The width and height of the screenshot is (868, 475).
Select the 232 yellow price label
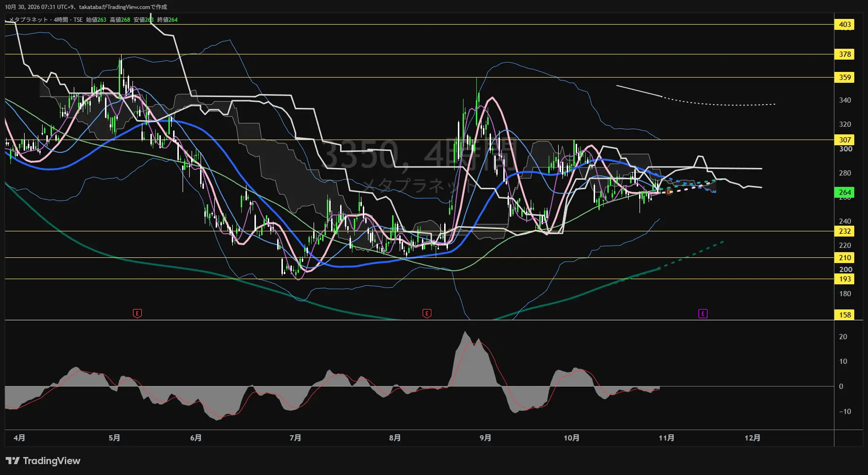pyautogui.click(x=845, y=231)
